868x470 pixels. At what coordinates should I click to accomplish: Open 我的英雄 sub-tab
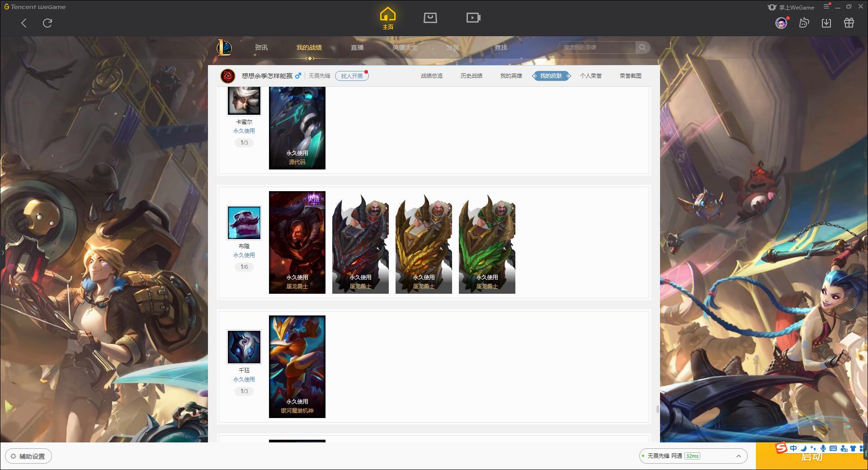click(x=511, y=76)
